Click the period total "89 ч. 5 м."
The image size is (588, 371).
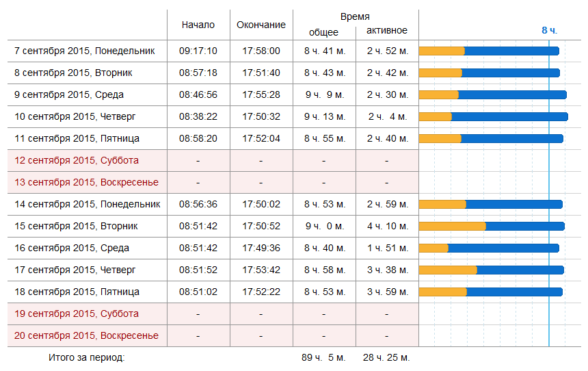324,357
